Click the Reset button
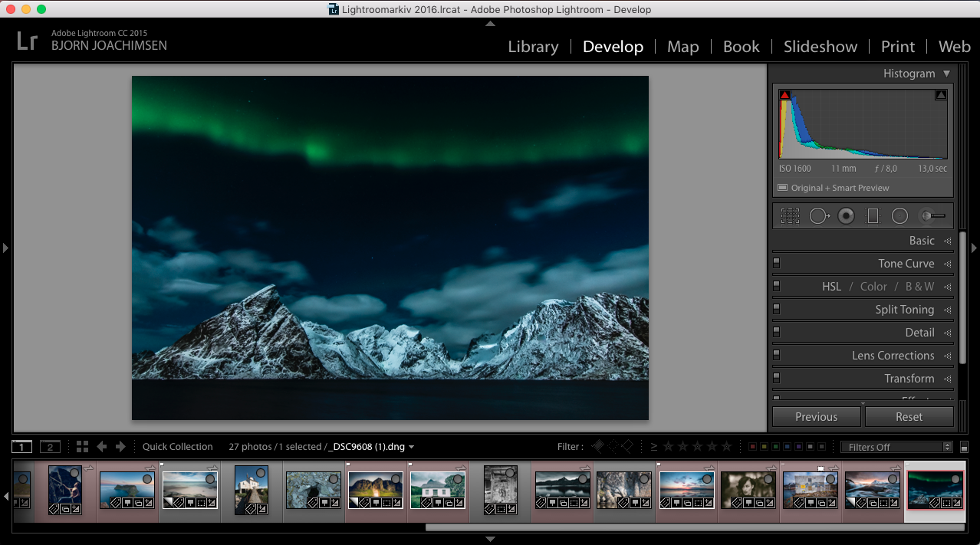Viewport: 980px width, 545px height. click(909, 417)
